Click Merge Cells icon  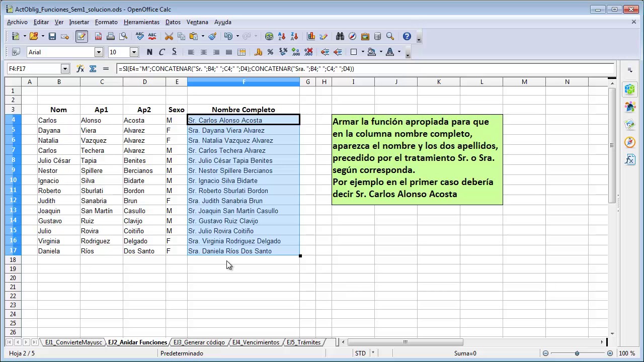click(241, 52)
